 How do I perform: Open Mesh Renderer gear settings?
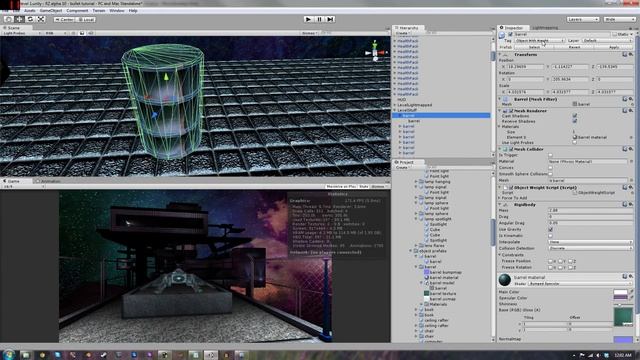point(631,111)
